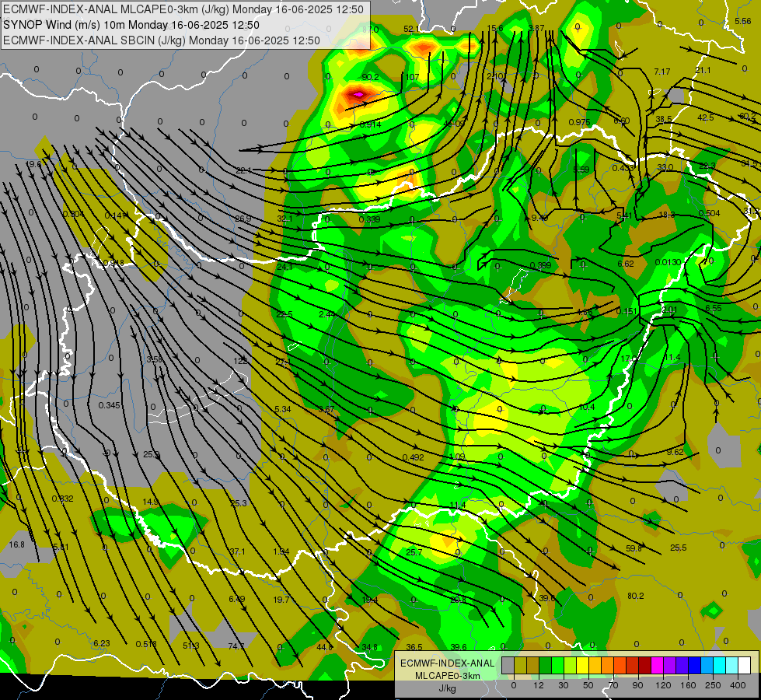Click the map value 90.2

[x=370, y=77]
